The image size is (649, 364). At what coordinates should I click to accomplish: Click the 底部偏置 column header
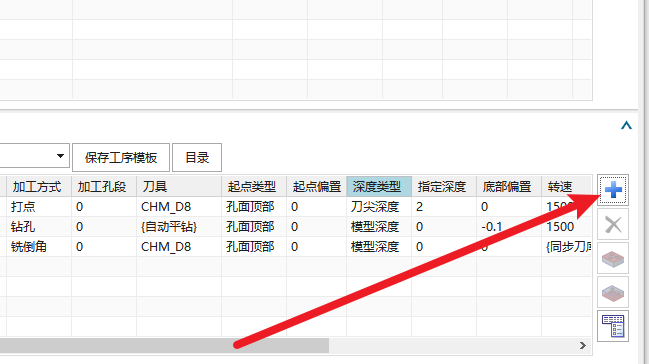[509, 186]
